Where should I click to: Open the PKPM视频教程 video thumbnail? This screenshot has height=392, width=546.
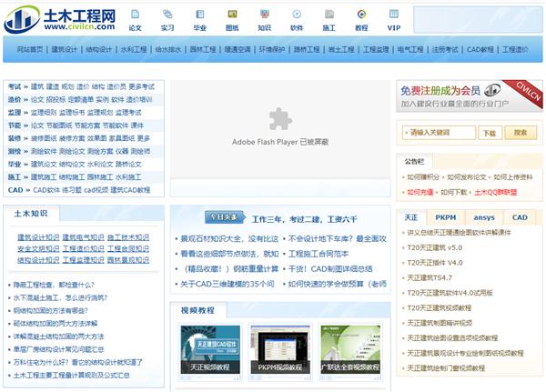280,349
